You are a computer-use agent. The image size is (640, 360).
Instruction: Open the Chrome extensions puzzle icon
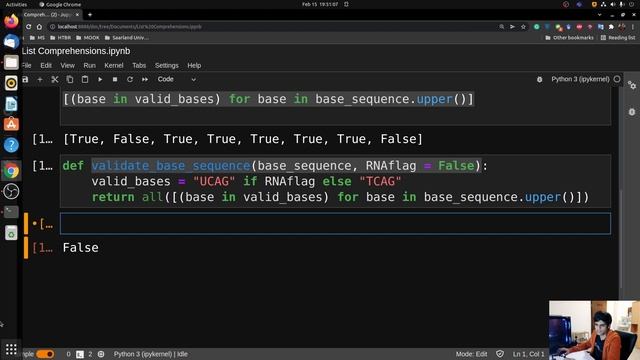tap(611, 27)
